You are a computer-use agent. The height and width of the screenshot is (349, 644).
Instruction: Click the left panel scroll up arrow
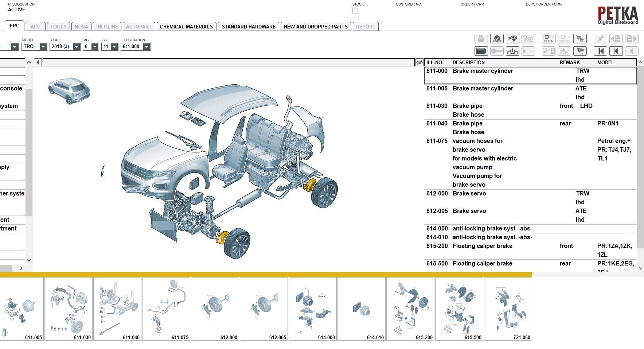click(29, 62)
